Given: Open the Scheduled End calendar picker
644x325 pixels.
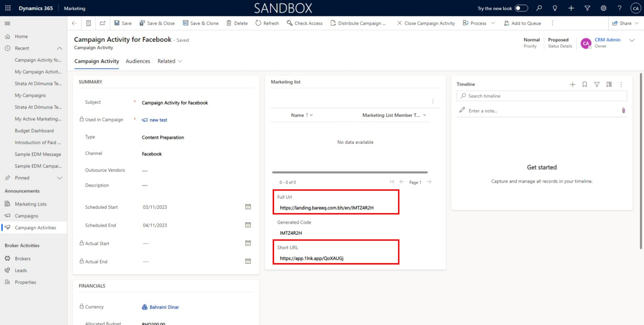Looking at the screenshot, I should click(248, 225).
